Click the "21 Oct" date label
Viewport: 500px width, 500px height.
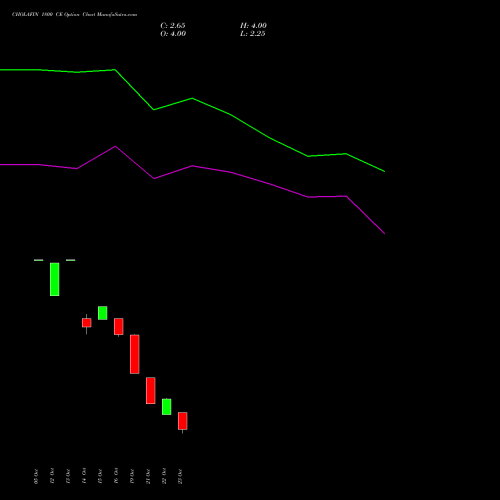click(148, 476)
